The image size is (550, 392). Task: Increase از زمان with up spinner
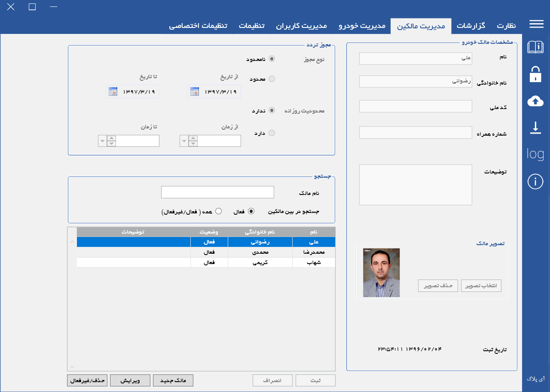coord(193,138)
